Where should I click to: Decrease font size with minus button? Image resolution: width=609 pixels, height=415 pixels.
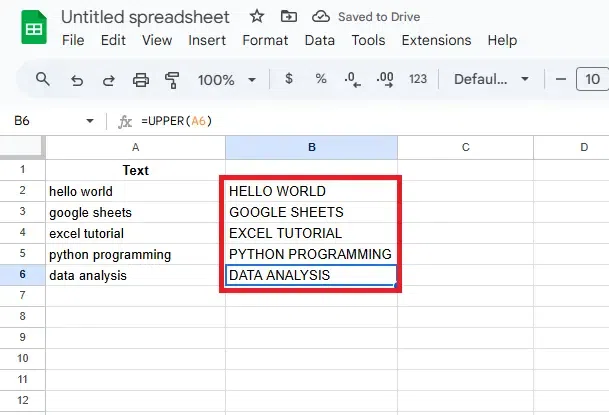pyautogui.click(x=561, y=79)
